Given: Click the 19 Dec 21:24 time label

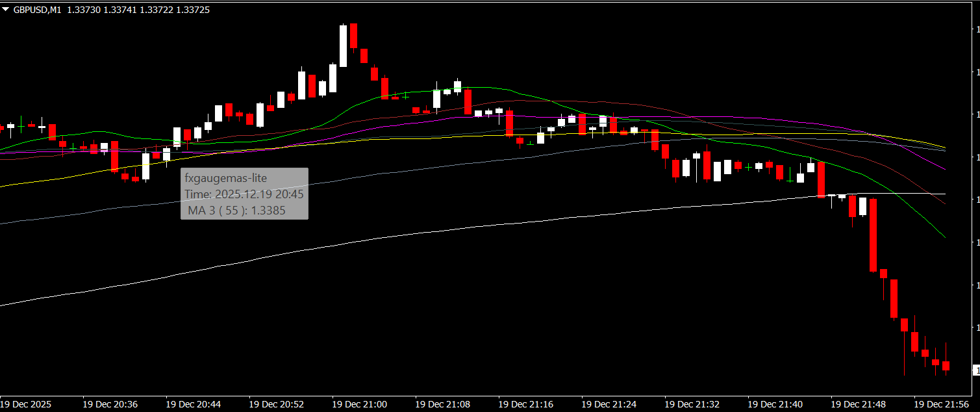Looking at the screenshot, I should click(609, 404).
